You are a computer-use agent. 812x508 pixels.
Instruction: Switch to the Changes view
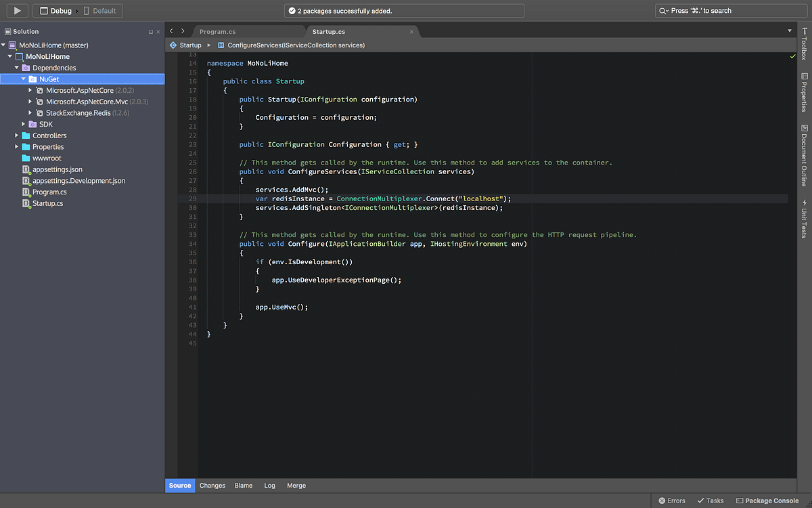click(212, 485)
